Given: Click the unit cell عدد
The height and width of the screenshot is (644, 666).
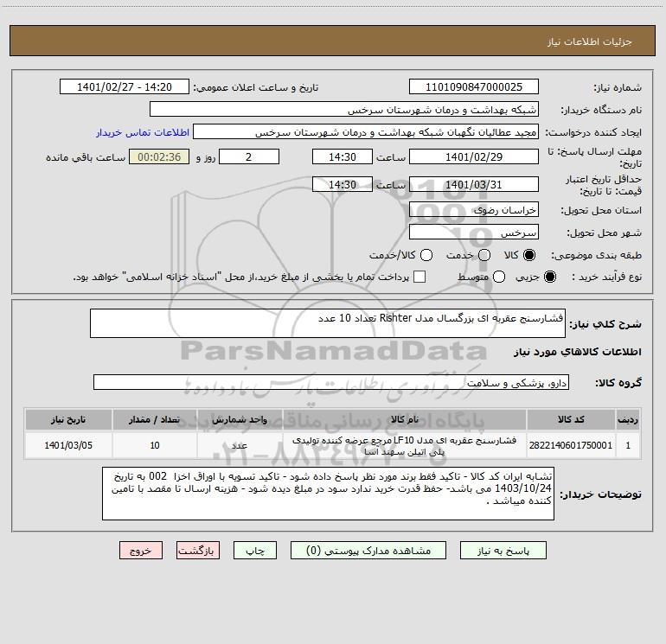Looking at the screenshot, I should pos(240,445).
